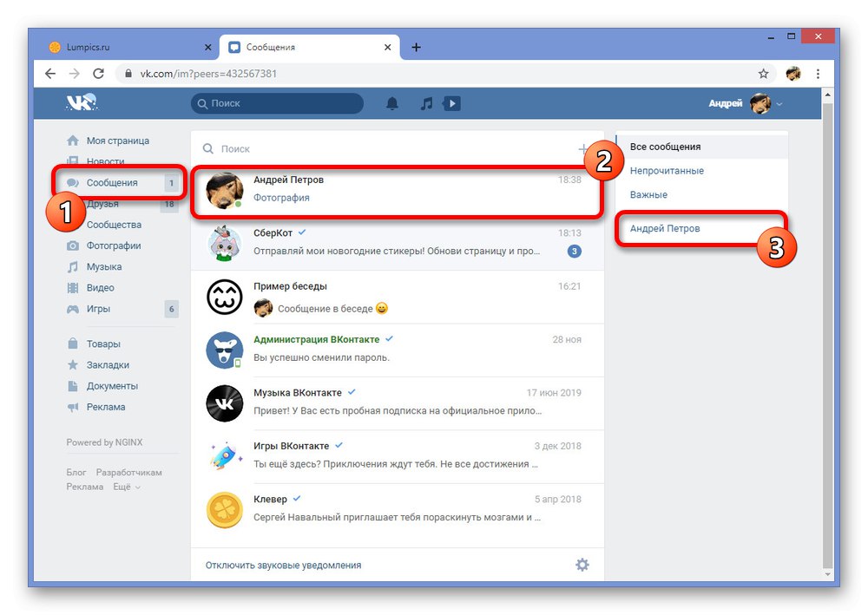Open Пример беседы conversation
The width and height of the screenshot is (868, 615).
[397, 297]
